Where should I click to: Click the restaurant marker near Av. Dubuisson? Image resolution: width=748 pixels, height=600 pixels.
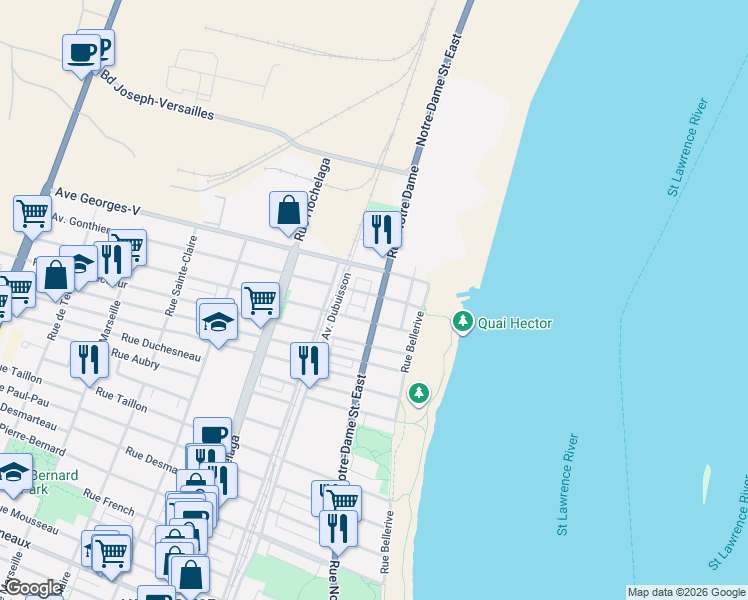coord(309,364)
